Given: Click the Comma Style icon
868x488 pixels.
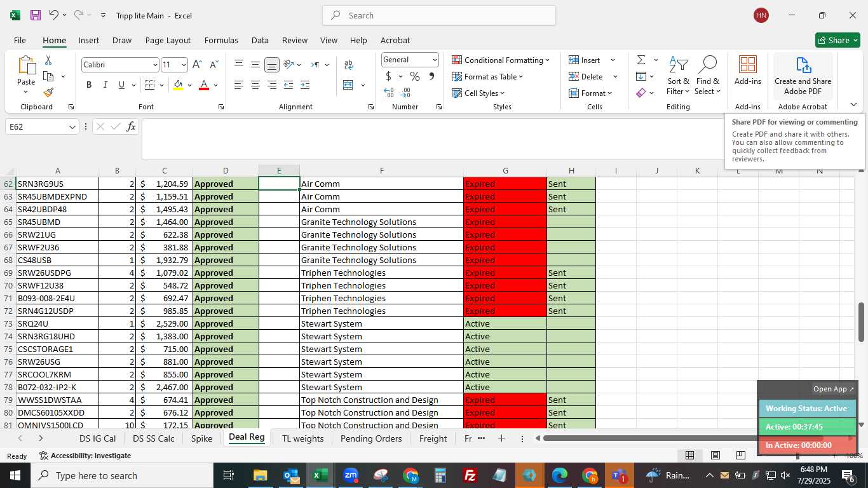Looking at the screenshot, I should pos(431,77).
